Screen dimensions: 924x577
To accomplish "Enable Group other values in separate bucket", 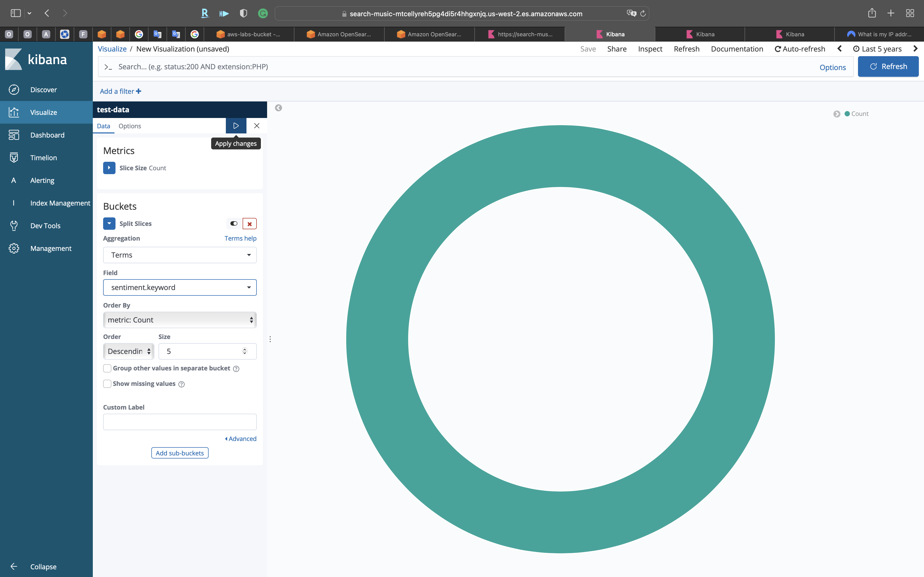I will 107,368.
